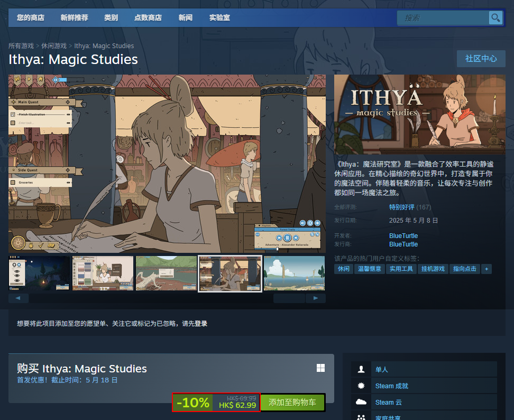Select the 休闲 tag
514x420 pixels.
click(x=344, y=269)
